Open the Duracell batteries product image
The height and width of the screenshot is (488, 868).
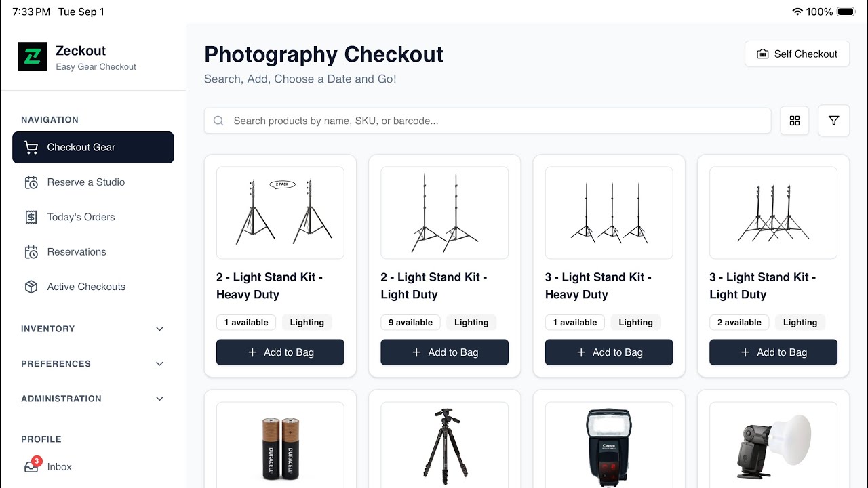pyautogui.click(x=280, y=445)
